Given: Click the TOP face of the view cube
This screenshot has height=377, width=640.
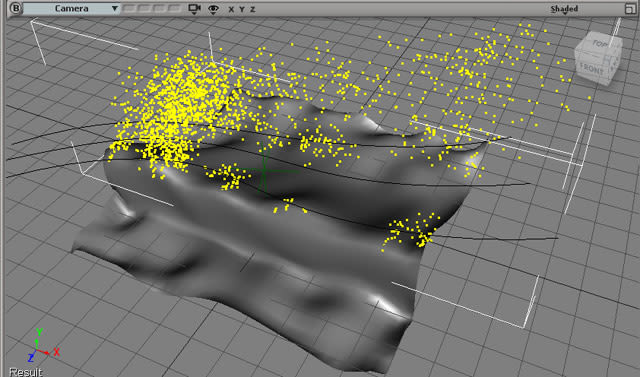Looking at the screenshot, I should coord(600,43).
